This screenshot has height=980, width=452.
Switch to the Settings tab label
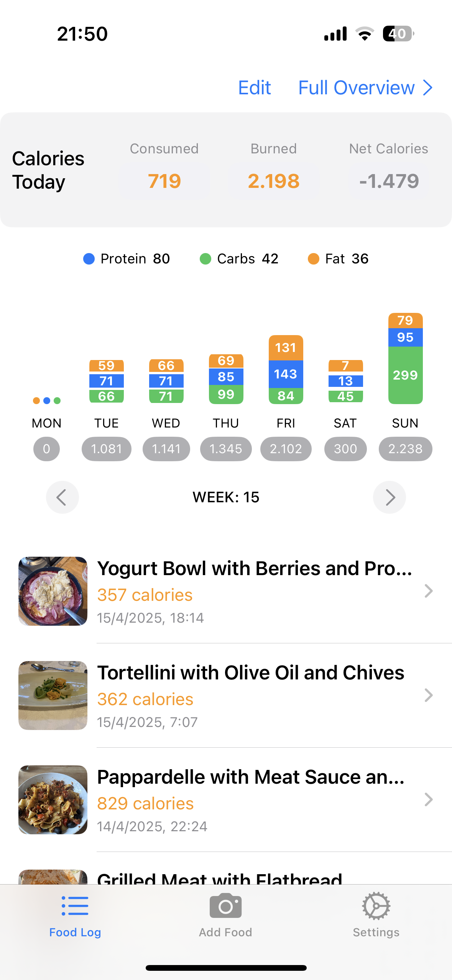point(376,932)
